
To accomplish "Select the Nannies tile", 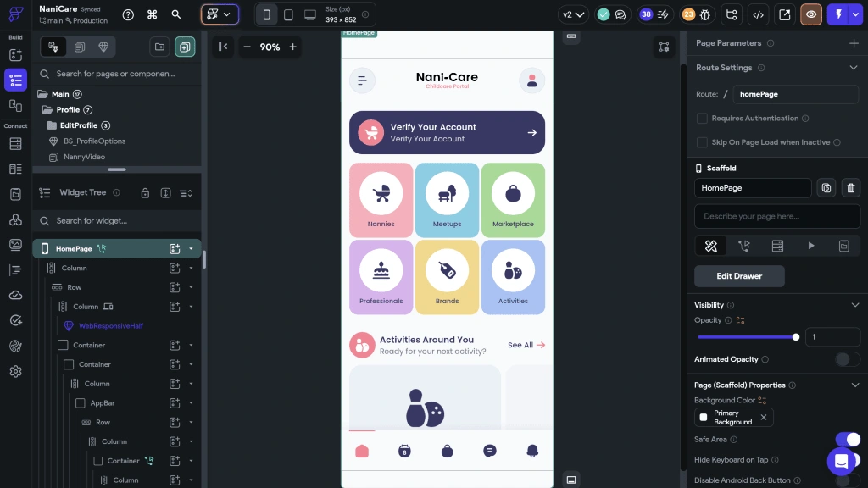I will pos(381,200).
